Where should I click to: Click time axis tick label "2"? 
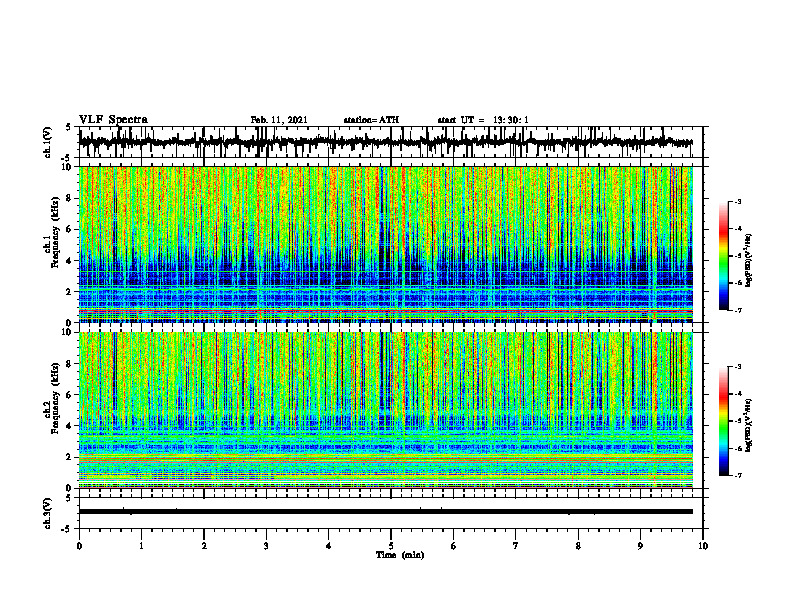click(204, 546)
